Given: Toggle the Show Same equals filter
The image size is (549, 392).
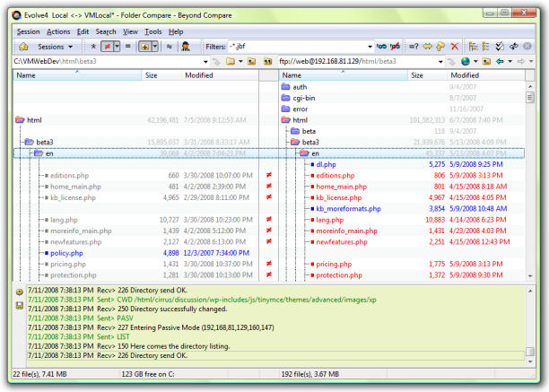Looking at the screenshot, I should click(x=130, y=46).
